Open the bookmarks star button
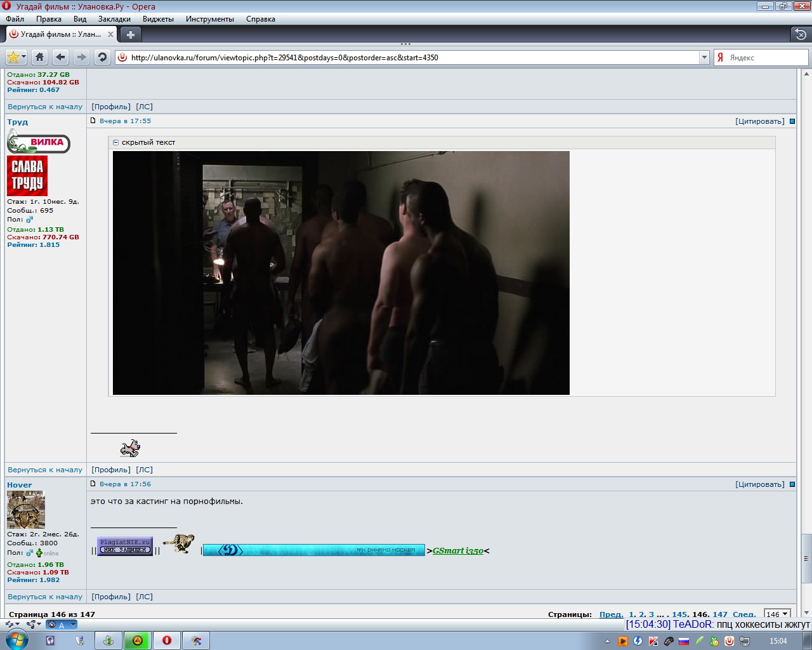Screen dimensions: 812x650 [x=16, y=57]
